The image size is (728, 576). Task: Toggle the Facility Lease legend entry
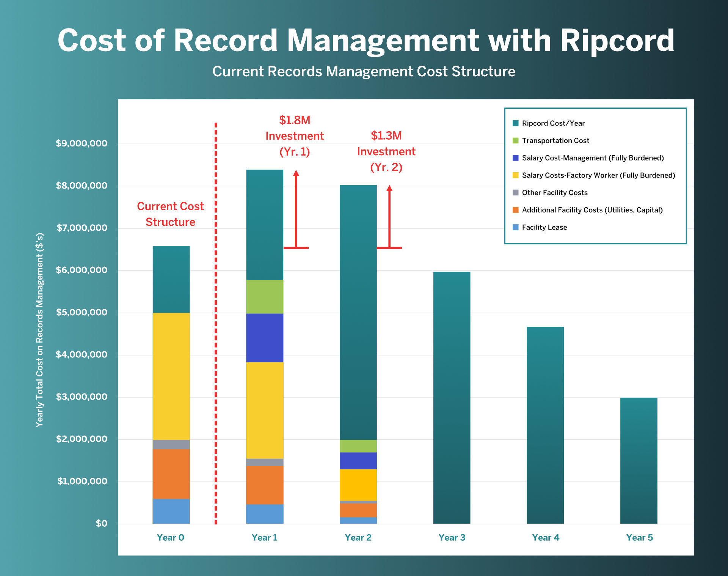click(x=544, y=227)
